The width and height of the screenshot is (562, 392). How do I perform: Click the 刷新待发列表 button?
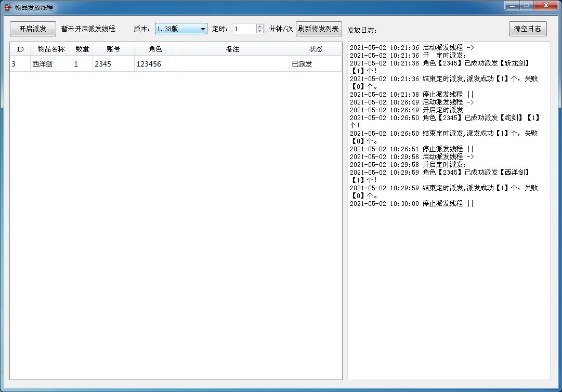click(319, 29)
